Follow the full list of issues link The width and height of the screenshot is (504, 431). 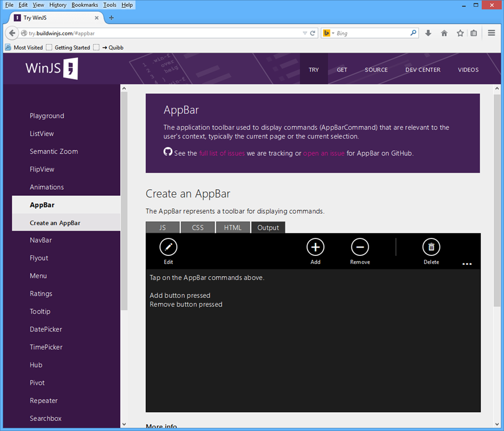click(x=222, y=153)
